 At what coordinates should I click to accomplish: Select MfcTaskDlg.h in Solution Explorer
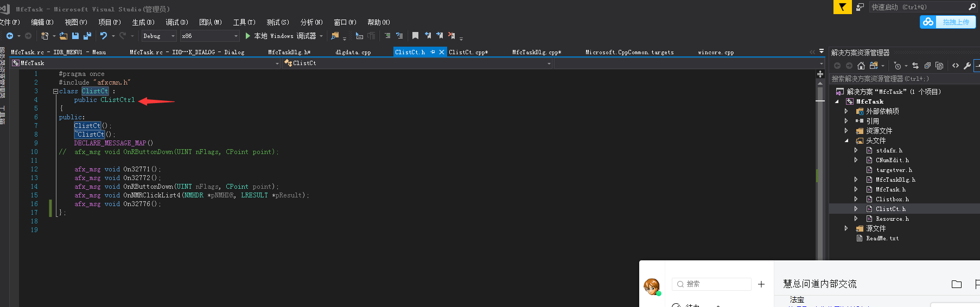point(895,180)
